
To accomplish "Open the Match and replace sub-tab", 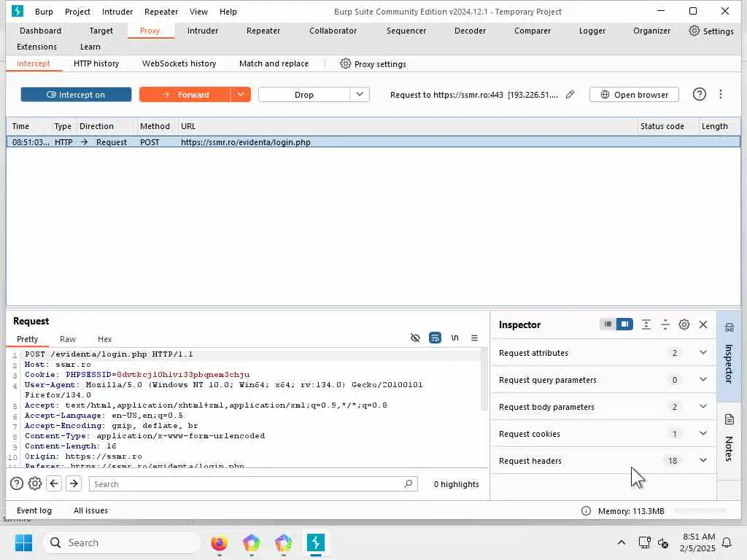I will 274,64.
